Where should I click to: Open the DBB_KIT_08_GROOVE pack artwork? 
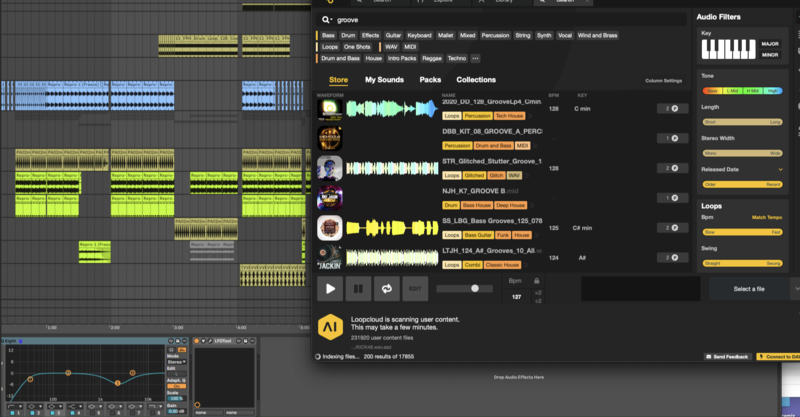[330, 138]
